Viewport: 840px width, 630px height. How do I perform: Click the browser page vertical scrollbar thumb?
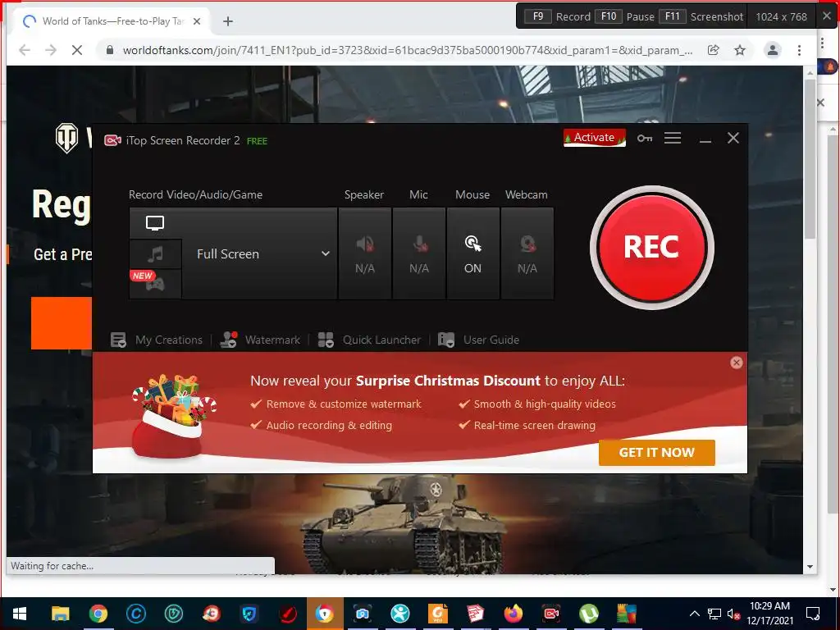coord(810,160)
